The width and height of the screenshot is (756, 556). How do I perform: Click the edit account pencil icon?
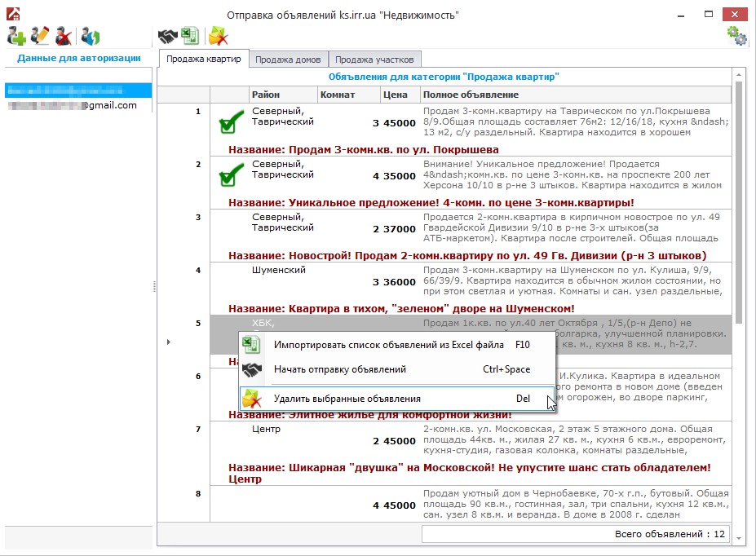(x=39, y=36)
